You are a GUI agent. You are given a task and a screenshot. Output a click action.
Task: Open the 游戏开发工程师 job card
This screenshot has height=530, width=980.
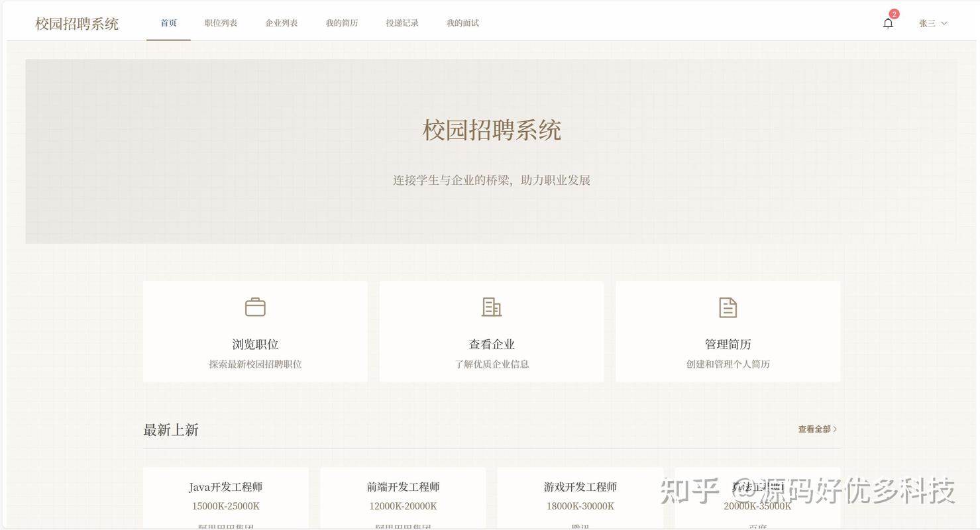580,498
